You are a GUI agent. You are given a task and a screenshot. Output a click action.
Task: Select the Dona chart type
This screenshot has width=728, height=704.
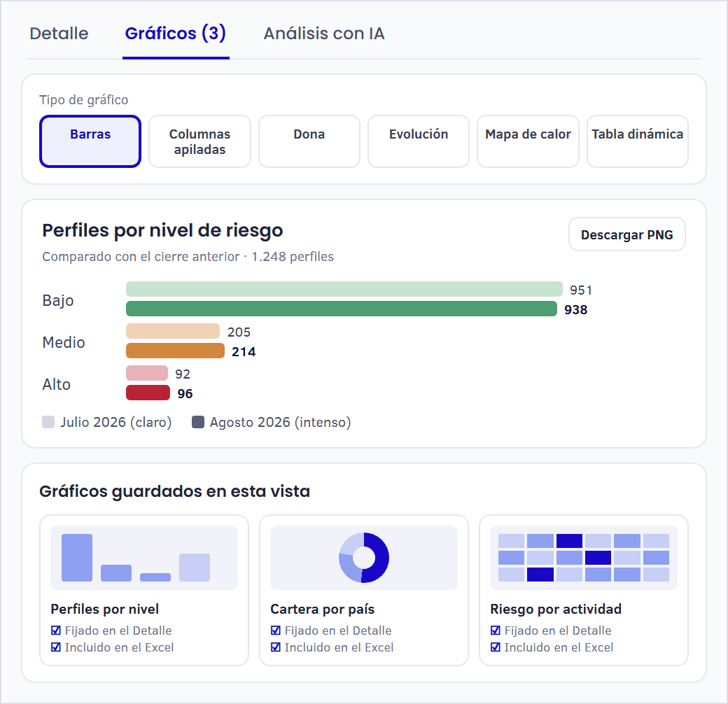pyautogui.click(x=309, y=141)
